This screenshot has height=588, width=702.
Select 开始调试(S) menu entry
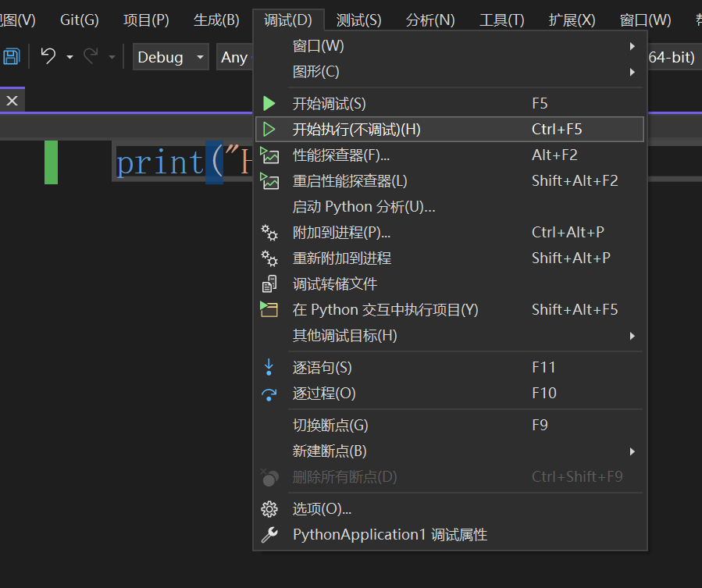pyautogui.click(x=450, y=103)
